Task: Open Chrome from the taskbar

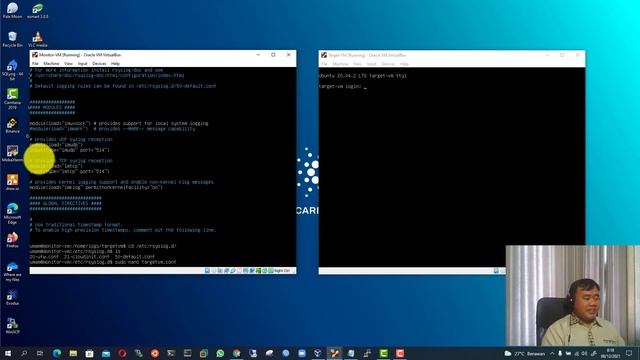Action: point(236,353)
